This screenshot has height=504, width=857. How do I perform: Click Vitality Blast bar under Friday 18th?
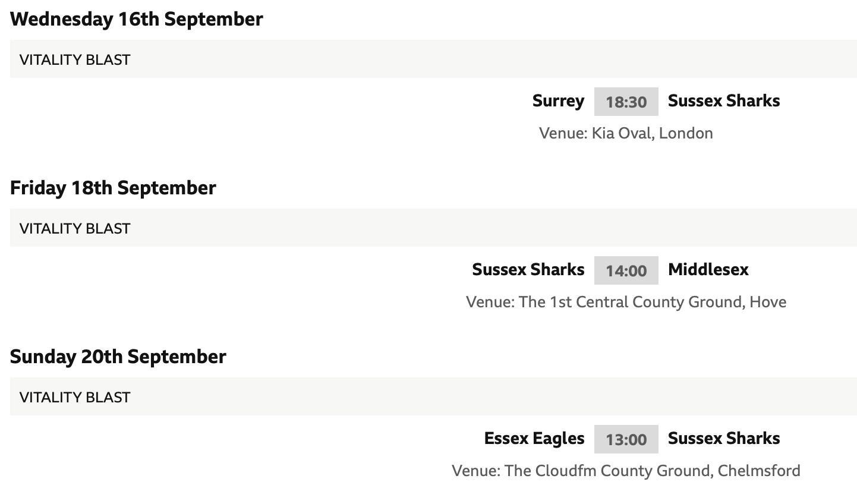pyautogui.click(x=433, y=228)
